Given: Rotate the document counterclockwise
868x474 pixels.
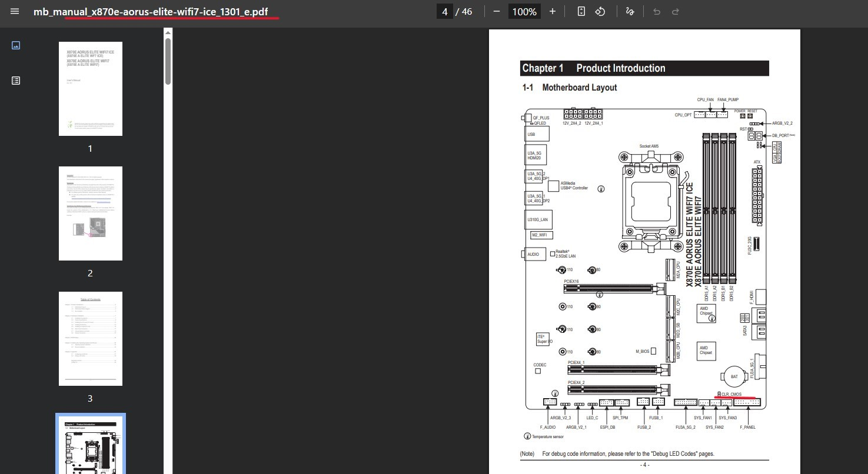Looking at the screenshot, I should coord(600,12).
